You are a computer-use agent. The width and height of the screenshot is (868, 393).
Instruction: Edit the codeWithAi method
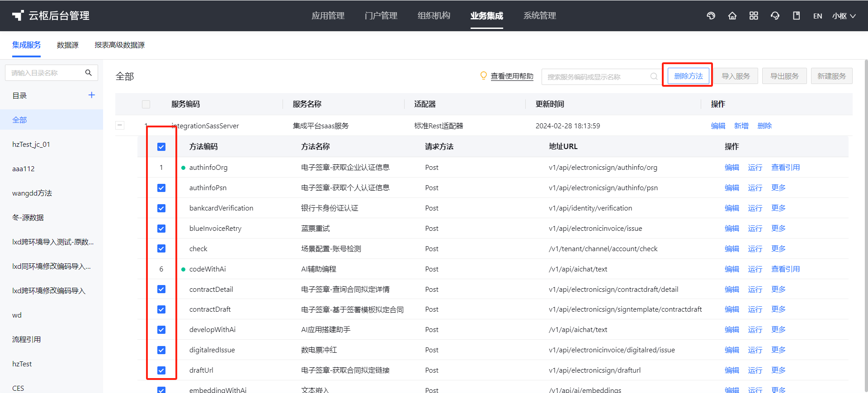732,269
